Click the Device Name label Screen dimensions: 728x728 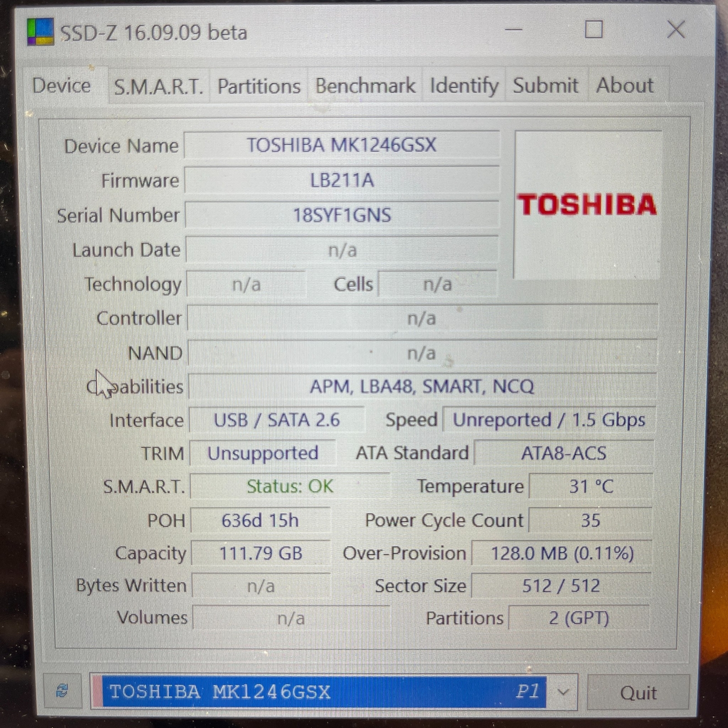(121, 146)
